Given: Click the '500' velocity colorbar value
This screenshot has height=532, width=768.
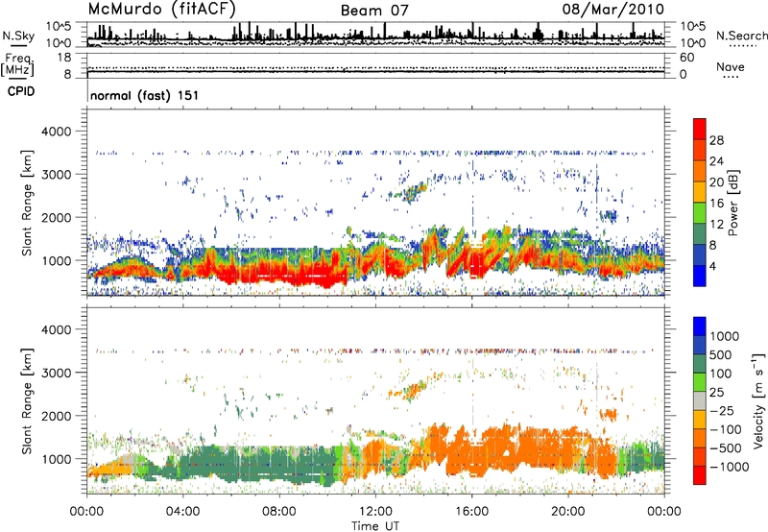Looking at the screenshot, I should click(721, 355).
